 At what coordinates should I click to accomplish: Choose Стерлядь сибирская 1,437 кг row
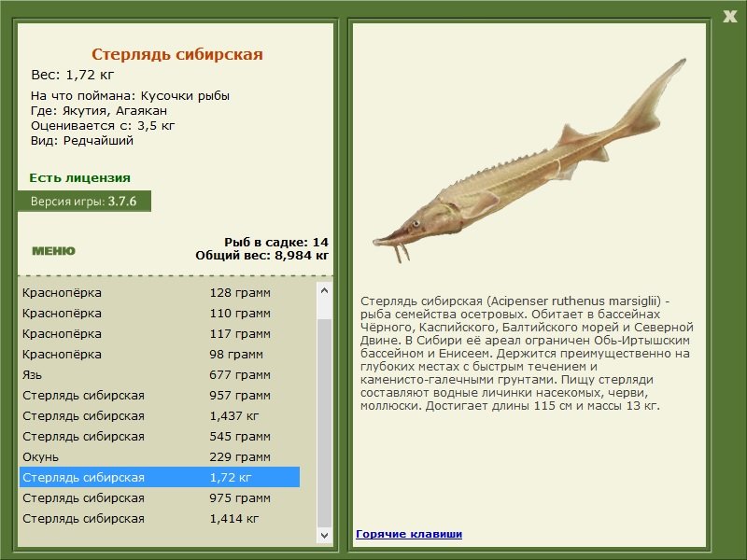pyautogui.click(x=160, y=415)
